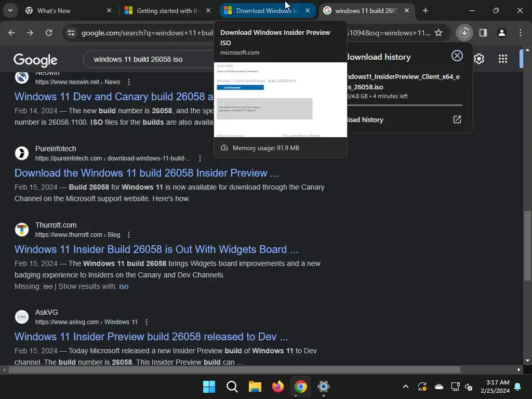
Task: Open OneDrive cloud tray icon
Action: (x=438, y=387)
